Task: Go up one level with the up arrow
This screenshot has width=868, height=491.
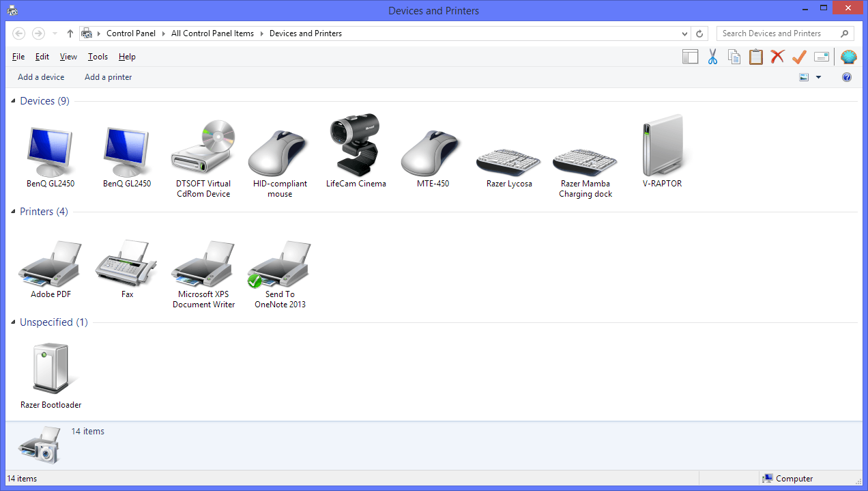Action: 70,33
